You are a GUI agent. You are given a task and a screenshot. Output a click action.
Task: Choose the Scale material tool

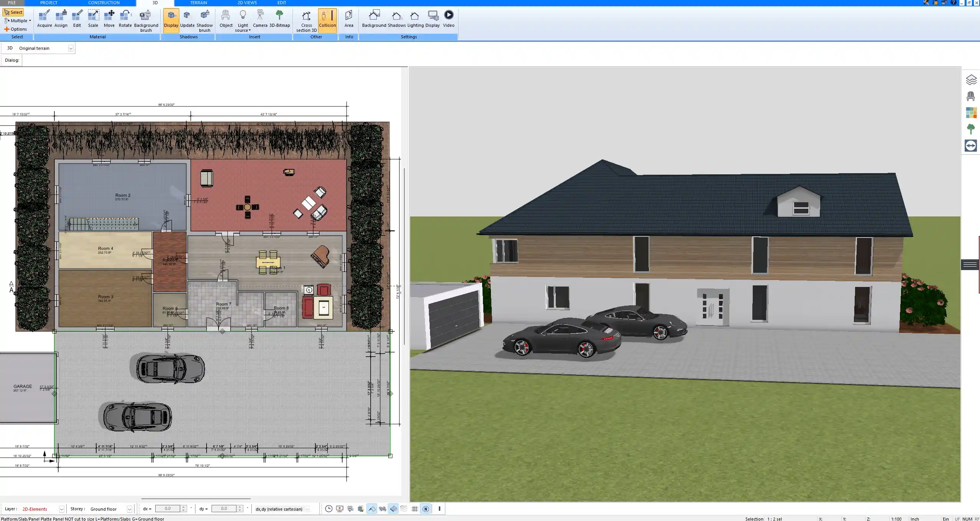click(x=93, y=19)
